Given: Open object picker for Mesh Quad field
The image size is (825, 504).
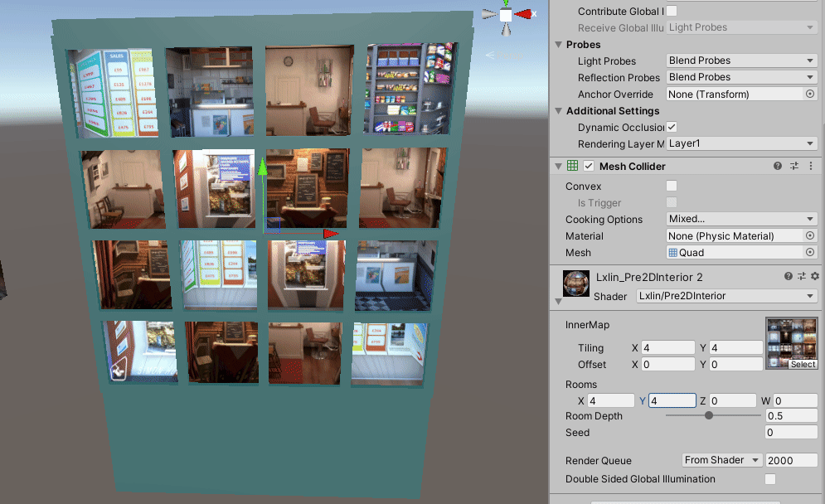Looking at the screenshot, I should [810, 253].
